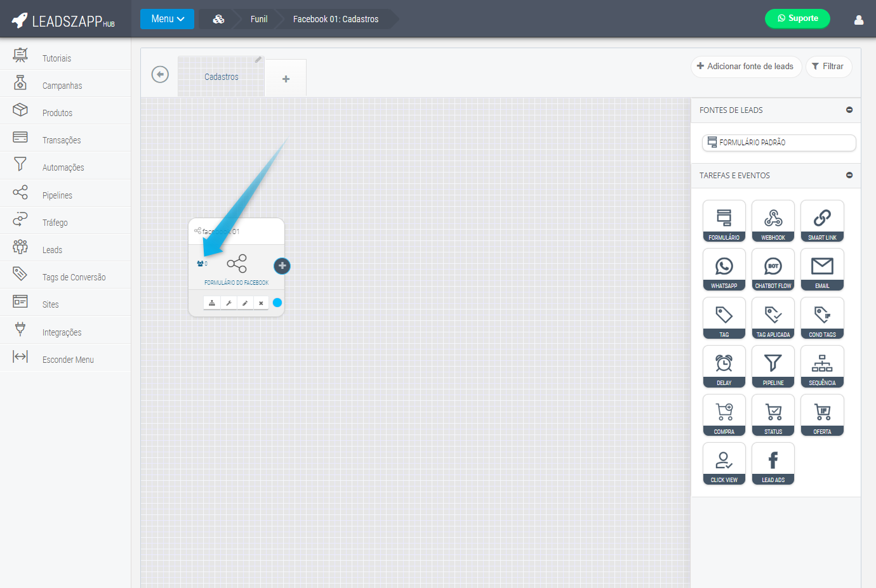The height and width of the screenshot is (588, 876).
Task: Click the pencil edit icon on node
Action: tap(245, 303)
